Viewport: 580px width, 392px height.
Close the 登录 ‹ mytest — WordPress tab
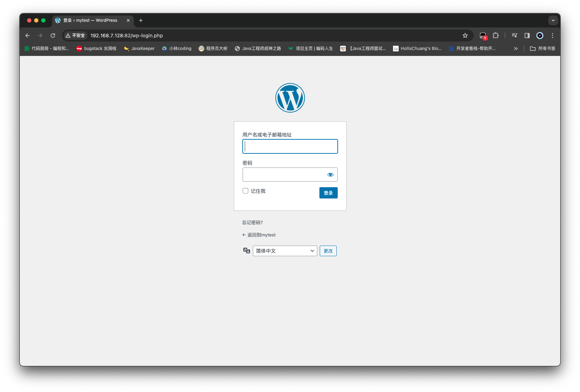click(128, 20)
